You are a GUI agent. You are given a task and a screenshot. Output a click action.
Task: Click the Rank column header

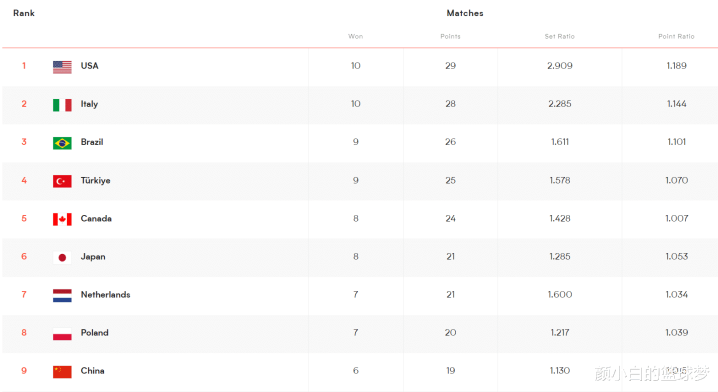[x=24, y=13]
